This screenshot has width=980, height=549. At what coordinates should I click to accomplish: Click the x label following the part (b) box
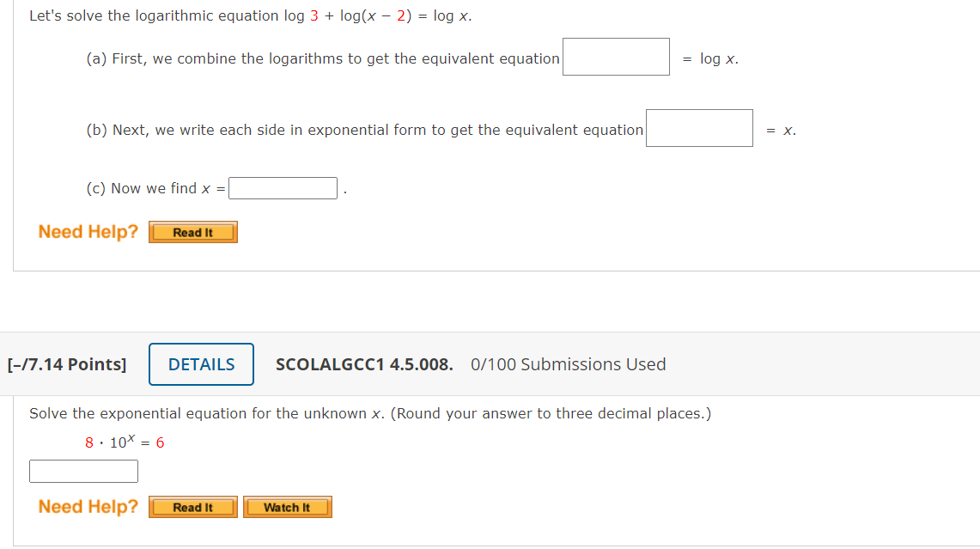tap(789, 129)
